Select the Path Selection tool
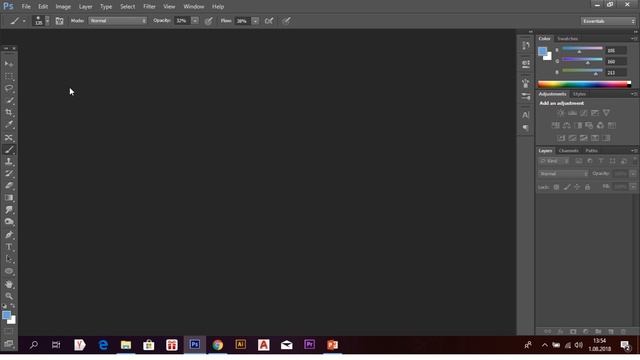 tap(9, 259)
